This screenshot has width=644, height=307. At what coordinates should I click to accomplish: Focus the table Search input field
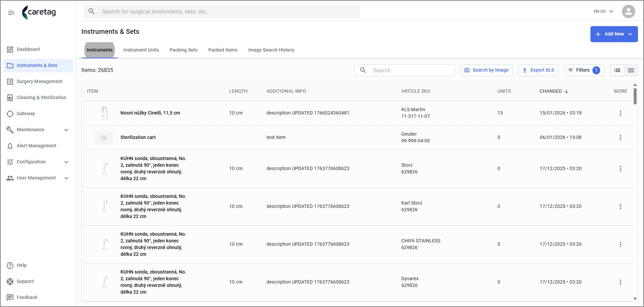(404, 70)
